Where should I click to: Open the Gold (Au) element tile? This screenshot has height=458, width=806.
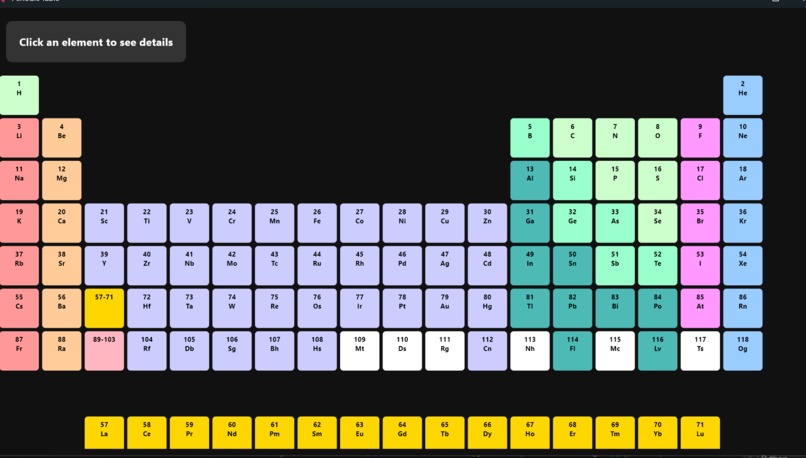point(445,308)
